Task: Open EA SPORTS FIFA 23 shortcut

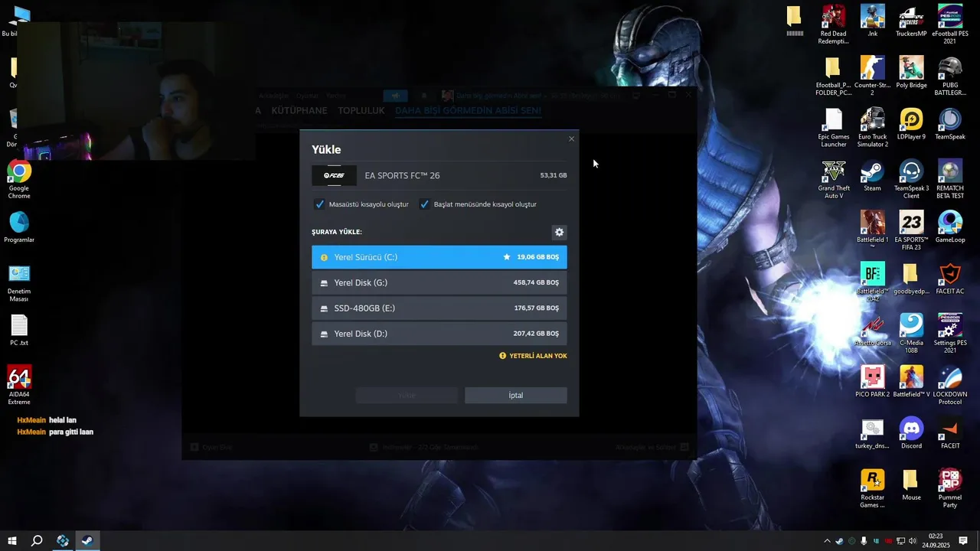Action: 911,230
